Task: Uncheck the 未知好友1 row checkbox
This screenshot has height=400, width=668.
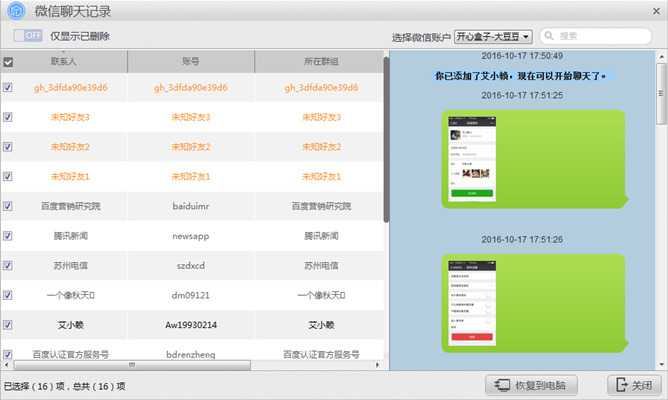Action: pyautogui.click(x=8, y=176)
